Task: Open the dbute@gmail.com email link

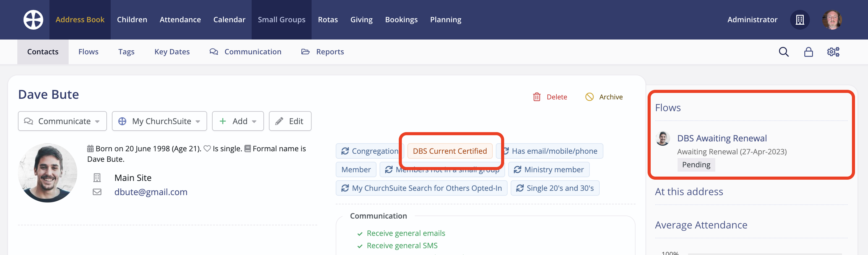Action: (x=151, y=192)
